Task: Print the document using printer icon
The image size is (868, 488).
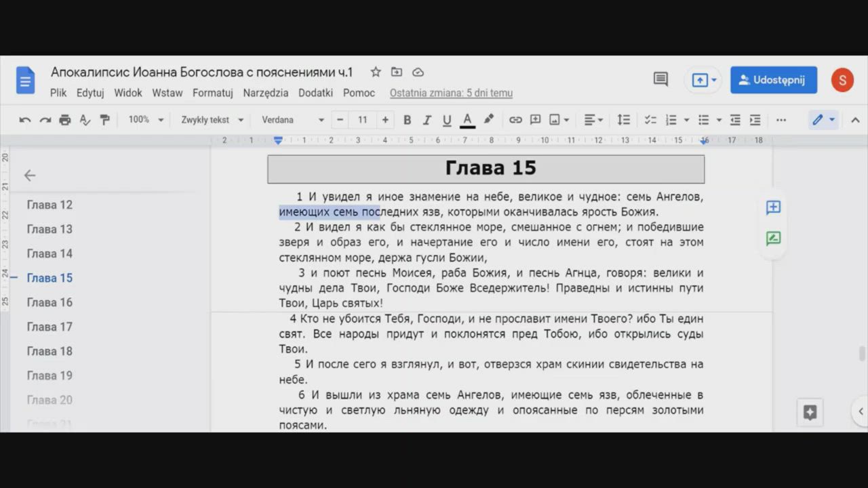Action: pos(65,120)
